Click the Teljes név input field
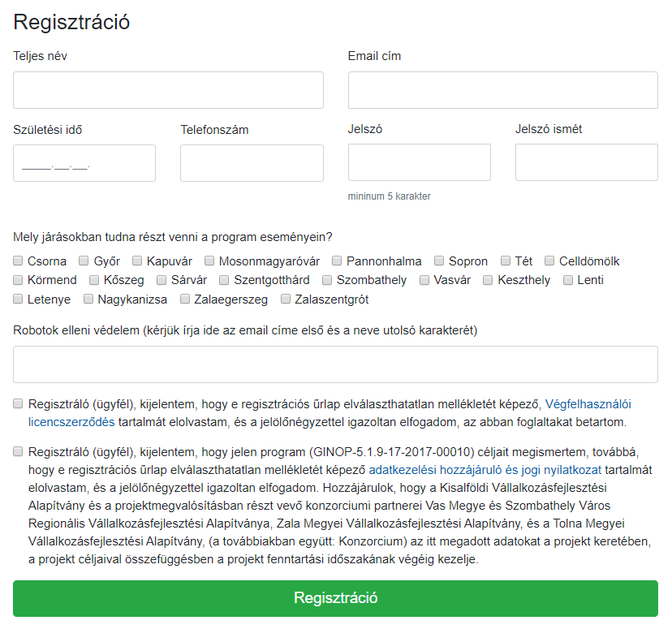 pyautogui.click(x=168, y=90)
